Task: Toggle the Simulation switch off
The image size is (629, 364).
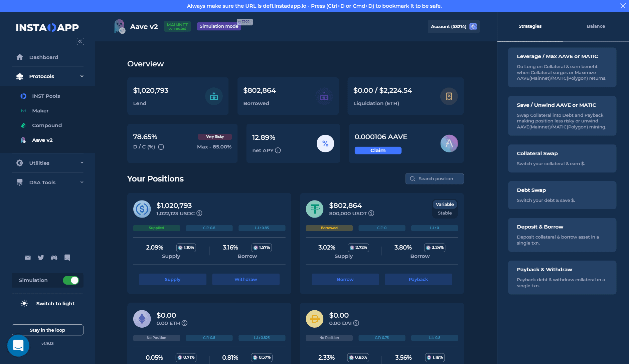Action: pos(71,280)
